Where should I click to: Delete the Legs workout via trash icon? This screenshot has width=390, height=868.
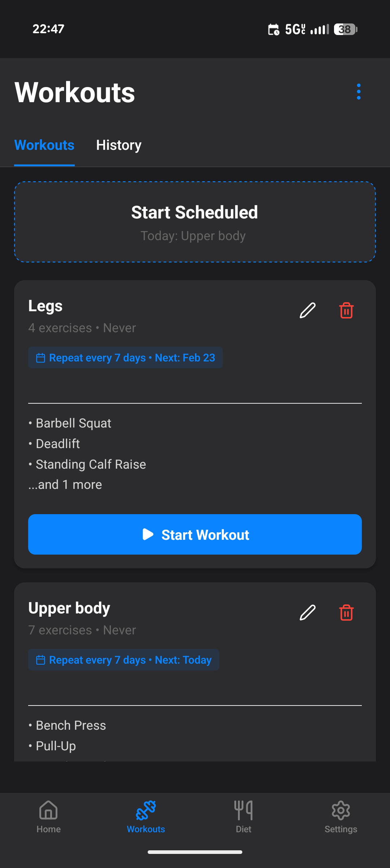pyautogui.click(x=346, y=311)
